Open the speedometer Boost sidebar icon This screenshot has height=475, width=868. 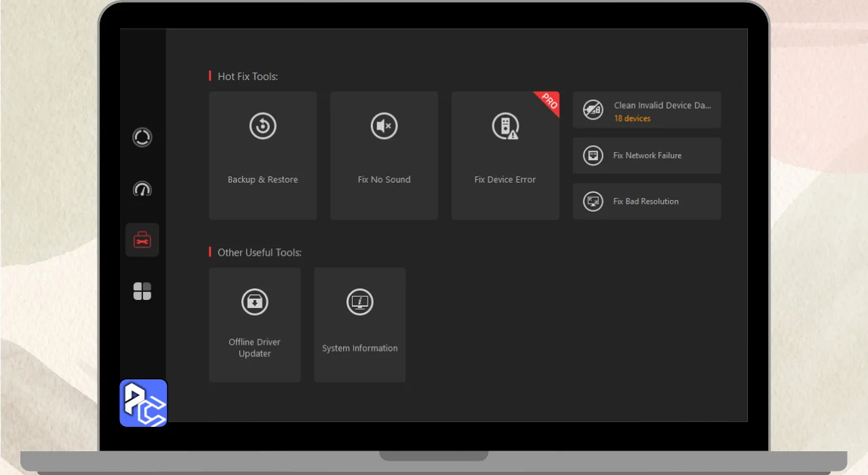point(142,189)
